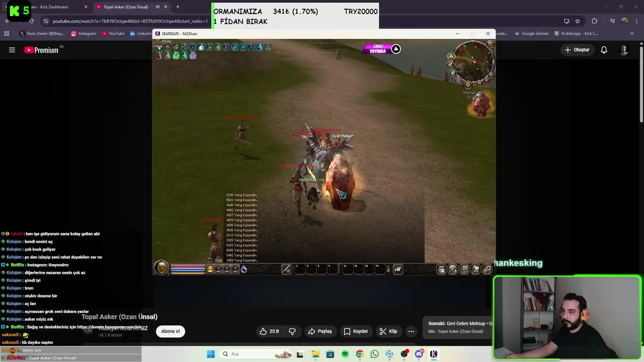Click the round emblem left of health bars
Screen dimensions: 644x362
click(162, 268)
